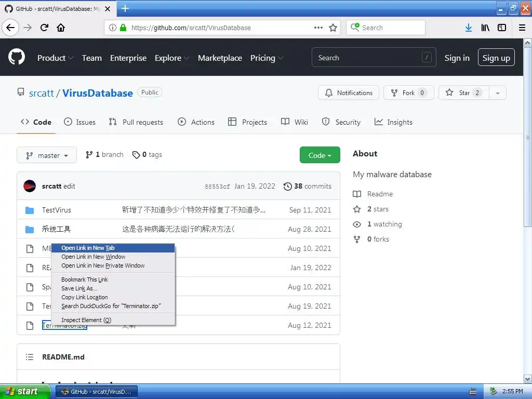Click the 0 tags link
Image resolution: width=532 pixels, height=399 pixels.
147,155
